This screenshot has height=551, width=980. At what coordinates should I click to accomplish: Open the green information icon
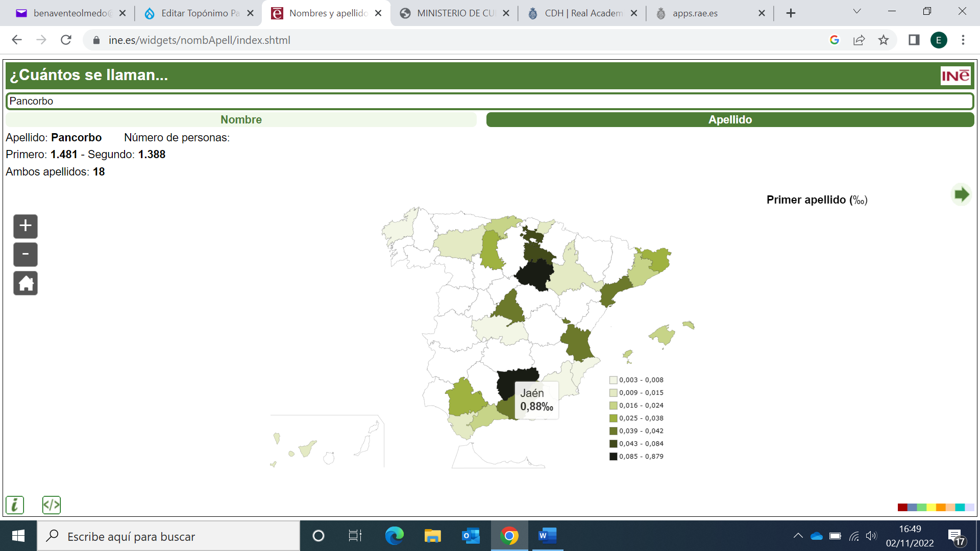15,505
